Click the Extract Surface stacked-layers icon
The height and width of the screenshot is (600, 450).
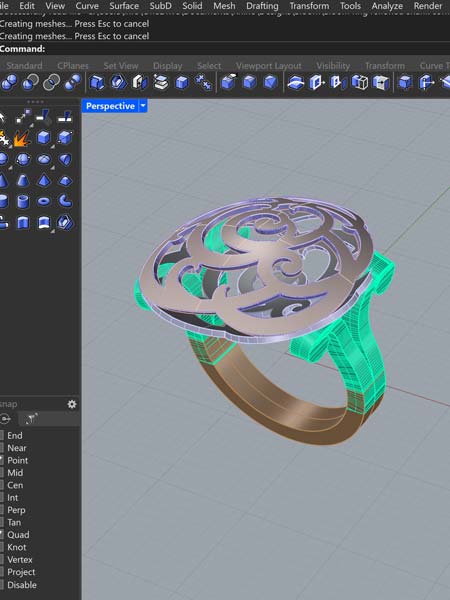tap(161, 82)
